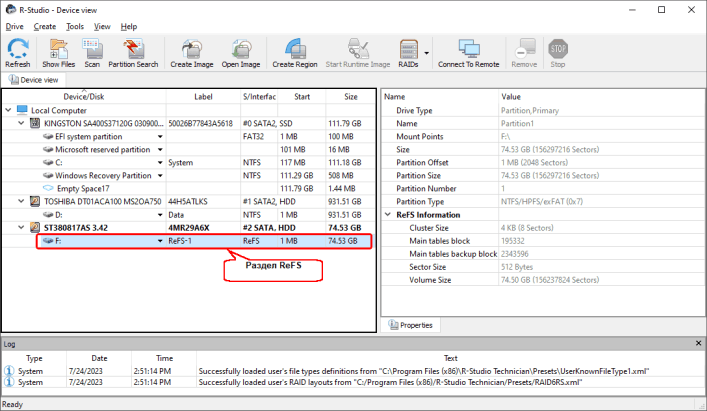Collapse ReFS Information section
This screenshot has height=411, width=707.
(x=388, y=215)
